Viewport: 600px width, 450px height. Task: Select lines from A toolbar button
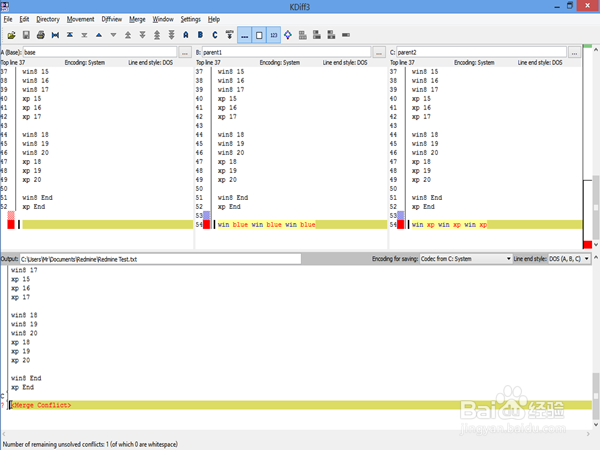186,35
